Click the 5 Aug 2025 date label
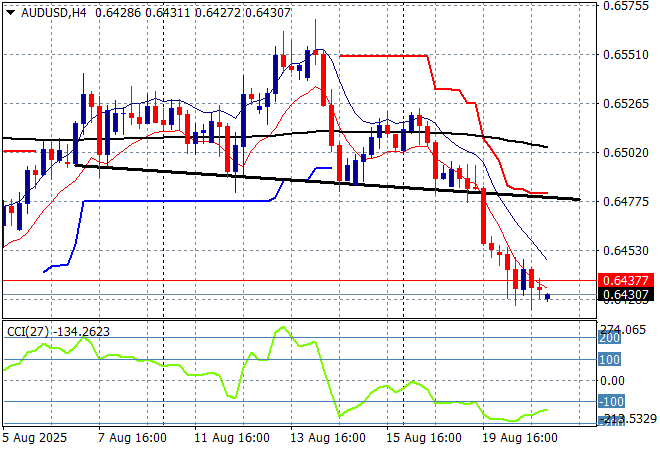The width and height of the screenshot is (660, 450). pyautogui.click(x=36, y=438)
